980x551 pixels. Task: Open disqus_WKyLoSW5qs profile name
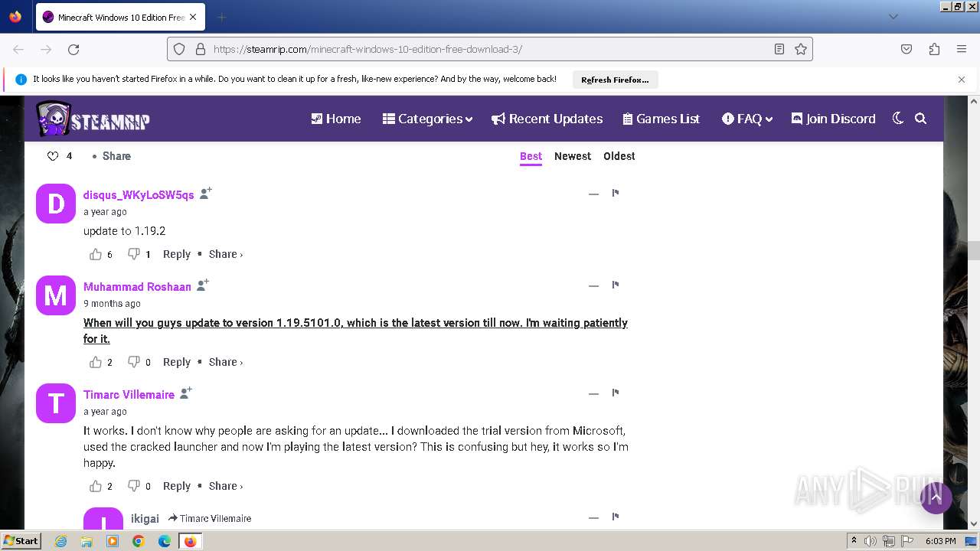139,195
